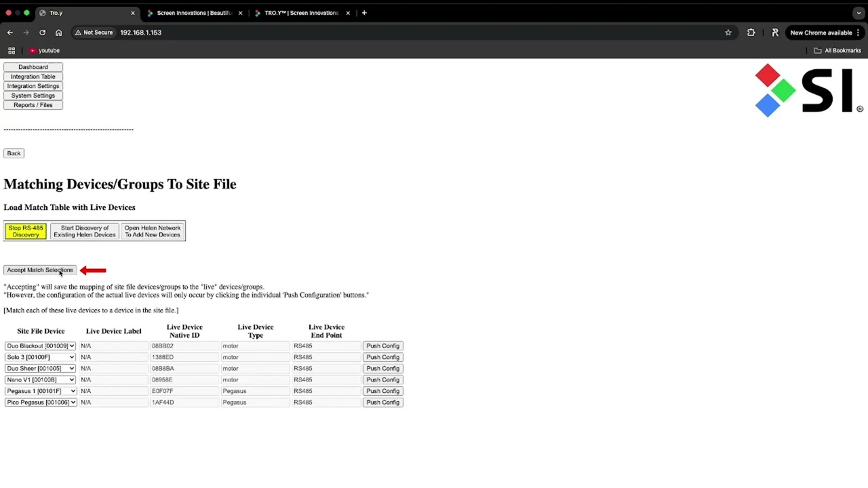Open All Bookmarks folder
868x488 pixels.
coord(837,50)
